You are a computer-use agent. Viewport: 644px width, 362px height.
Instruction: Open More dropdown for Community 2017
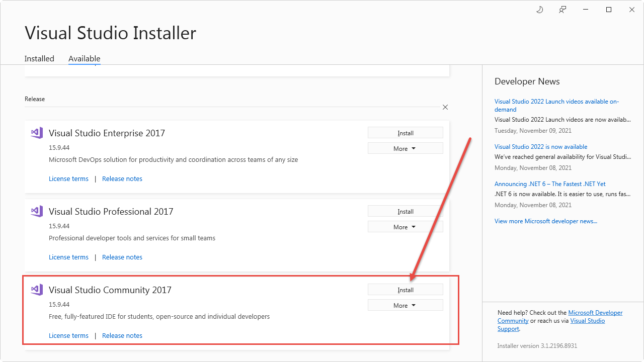click(406, 305)
